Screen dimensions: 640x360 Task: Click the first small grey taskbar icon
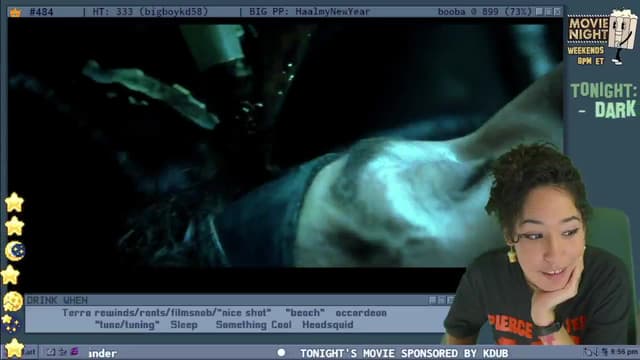[x=51, y=352]
